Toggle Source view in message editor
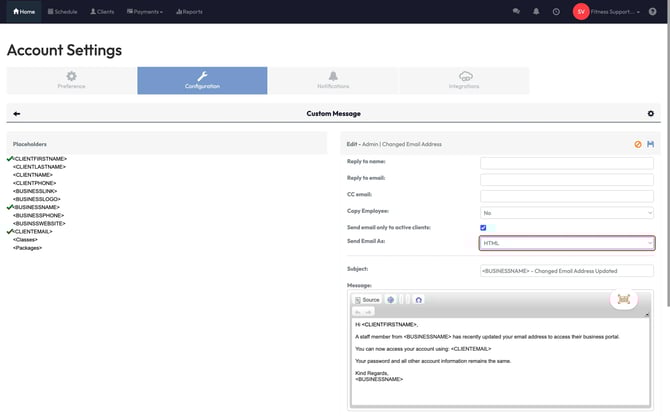The height and width of the screenshot is (416, 670). (x=366, y=299)
